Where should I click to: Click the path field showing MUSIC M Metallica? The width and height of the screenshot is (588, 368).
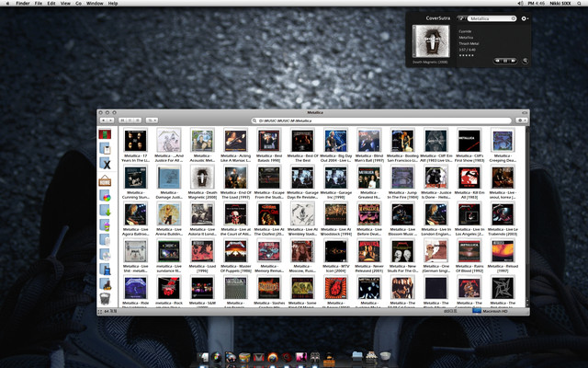tap(381, 121)
